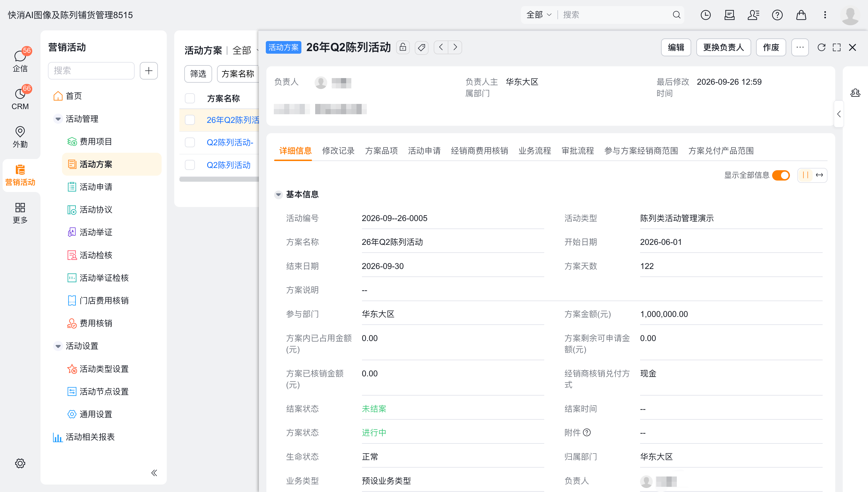Screen dimensions: 868x492
Task: Click the 作废 button
Action: (x=771, y=47)
